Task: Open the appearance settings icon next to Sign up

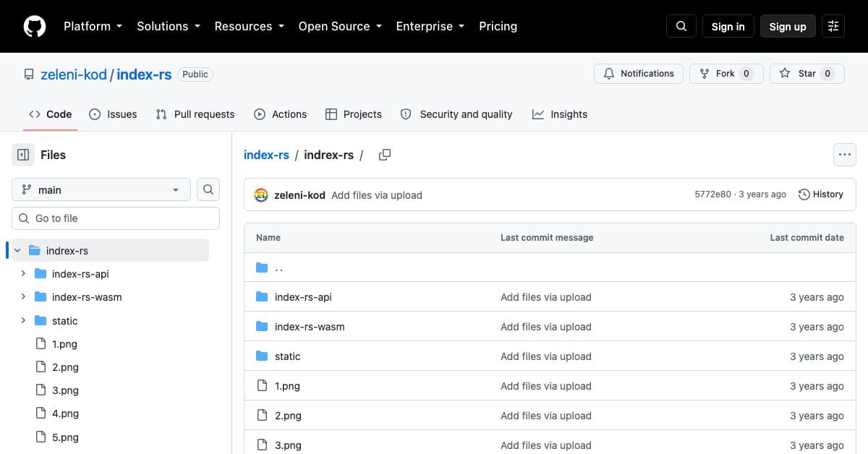Action: (833, 26)
